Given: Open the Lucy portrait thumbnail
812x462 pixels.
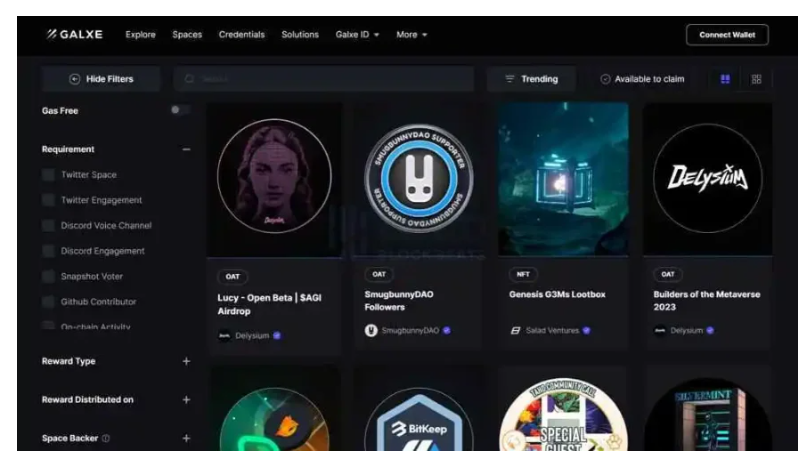Looking at the screenshot, I should 274,176.
